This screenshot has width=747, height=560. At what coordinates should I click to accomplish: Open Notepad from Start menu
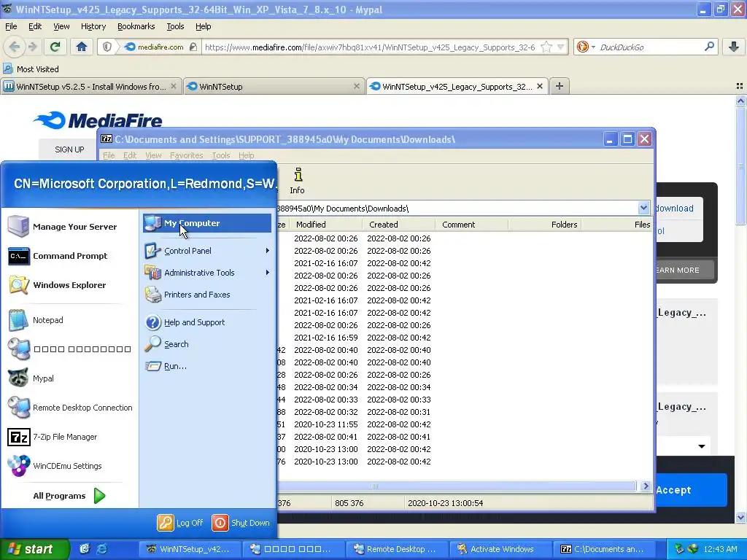point(69,320)
